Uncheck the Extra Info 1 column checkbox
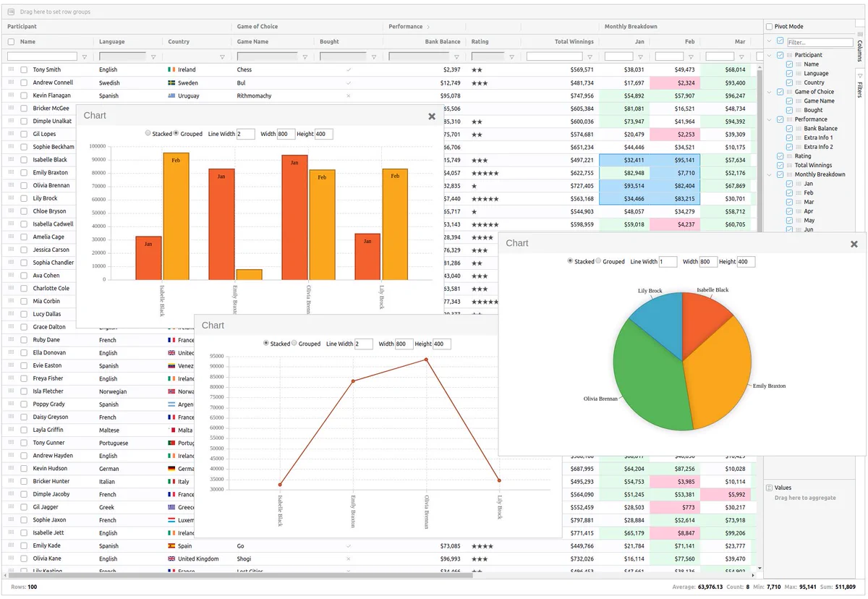This screenshot has width=868, height=599. pyautogui.click(x=789, y=137)
